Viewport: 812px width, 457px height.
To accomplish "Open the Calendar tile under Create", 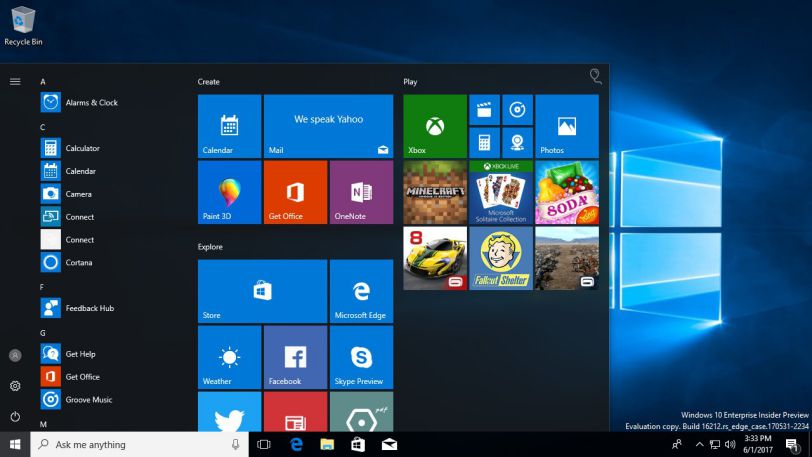I will [x=229, y=126].
